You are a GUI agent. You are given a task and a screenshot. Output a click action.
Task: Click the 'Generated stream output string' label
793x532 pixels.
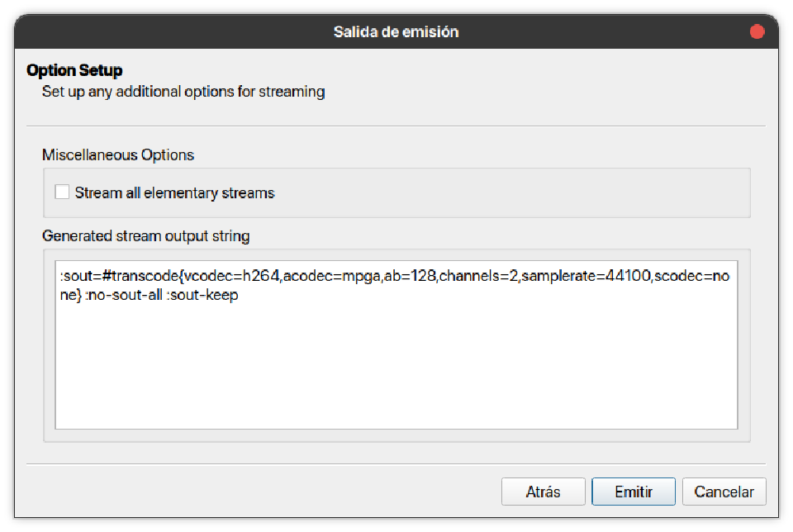coord(145,236)
